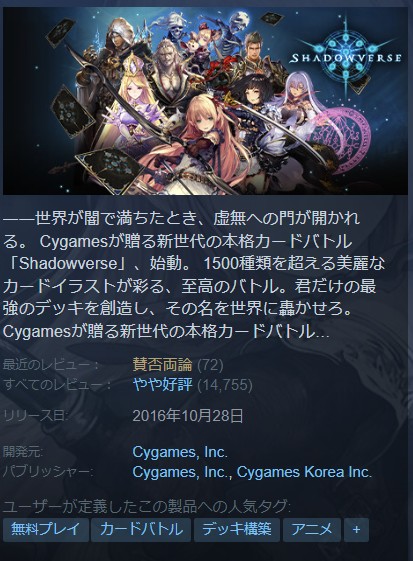The image size is (413, 561).
Task: Open all reviews via やや好評 link
Action: pos(162,385)
